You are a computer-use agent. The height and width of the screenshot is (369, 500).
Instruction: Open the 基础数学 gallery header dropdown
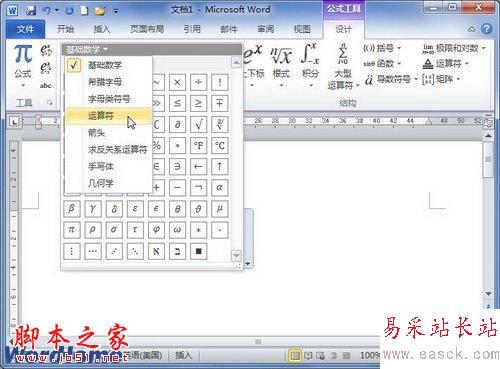(x=87, y=50)
